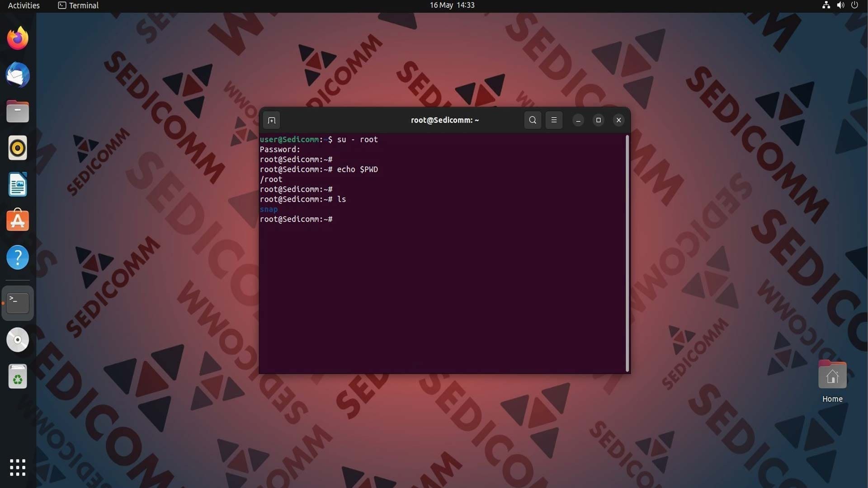Viewport: 868px width, 488px height.
Task: Open LibreOffice Writer from the dock
Action: 18,184
